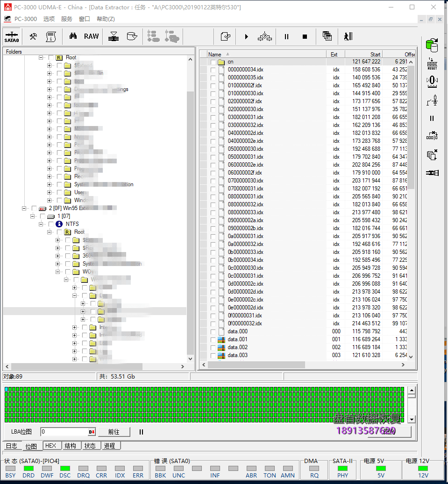This screenshot has height=484, width=448.
Task: Click the second disabled tree disk icon
Action: point(172,36)
